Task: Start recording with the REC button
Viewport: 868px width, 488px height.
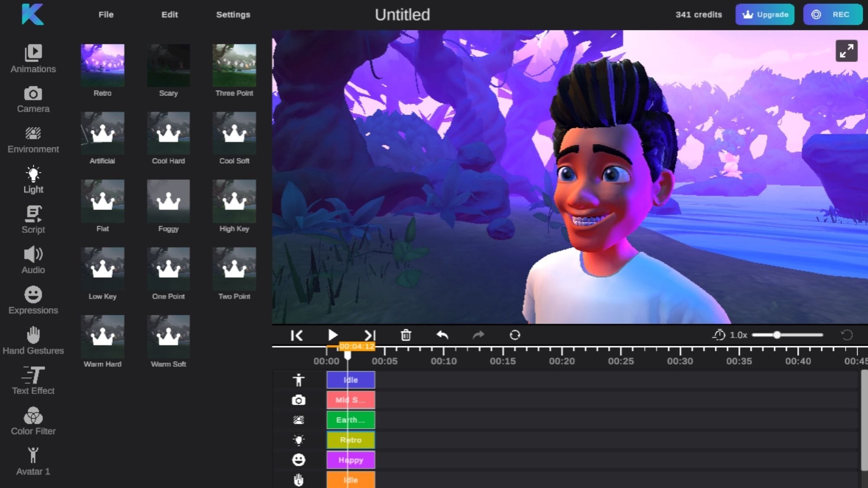Action: [832, 14]
